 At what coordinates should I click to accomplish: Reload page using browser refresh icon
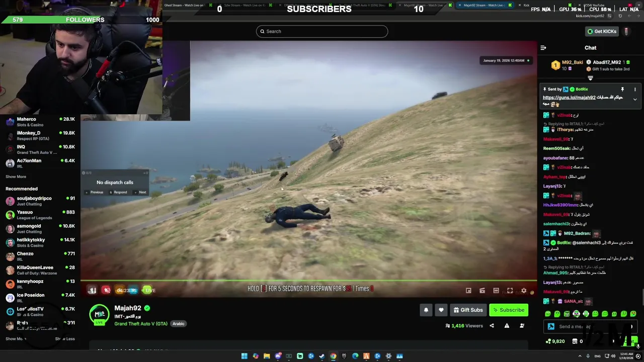(x=620, y=16)
